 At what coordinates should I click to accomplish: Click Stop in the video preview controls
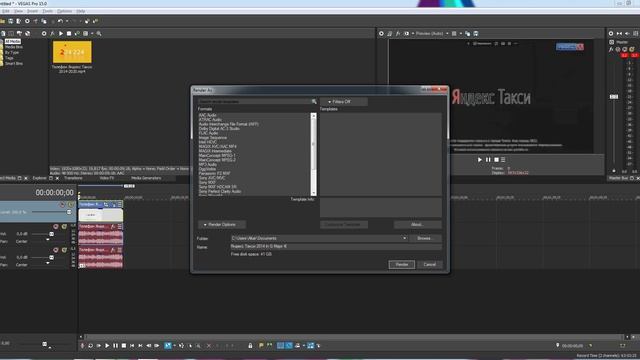point(496,160)
